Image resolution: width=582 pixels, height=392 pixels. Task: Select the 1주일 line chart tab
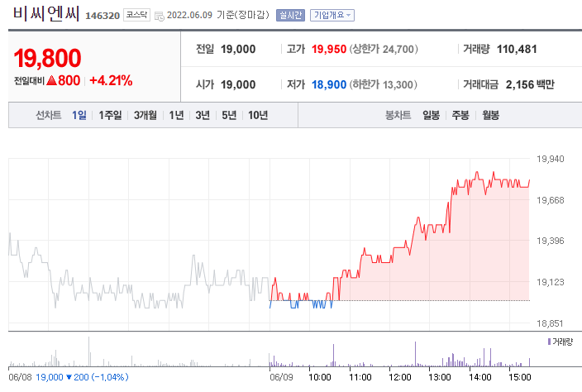tap(110, 115)
